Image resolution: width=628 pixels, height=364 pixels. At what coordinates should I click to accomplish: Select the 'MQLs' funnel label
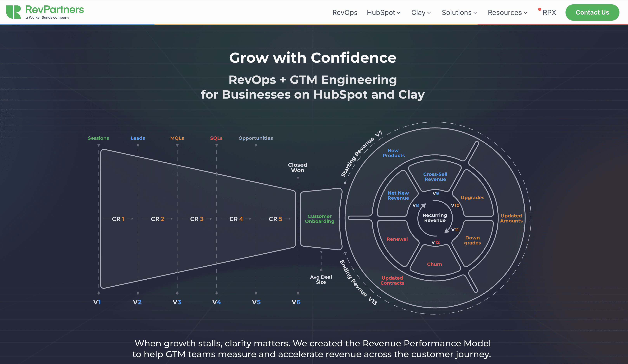177,138
